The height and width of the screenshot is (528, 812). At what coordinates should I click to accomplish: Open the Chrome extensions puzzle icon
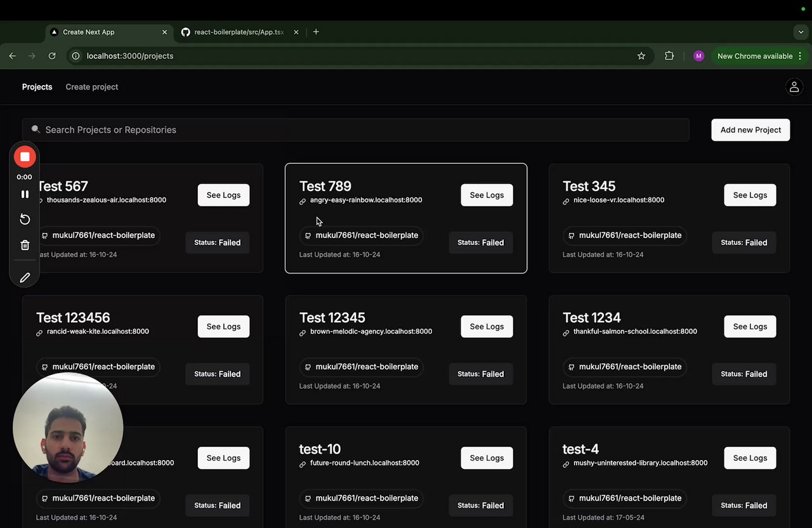pos(669,56)
